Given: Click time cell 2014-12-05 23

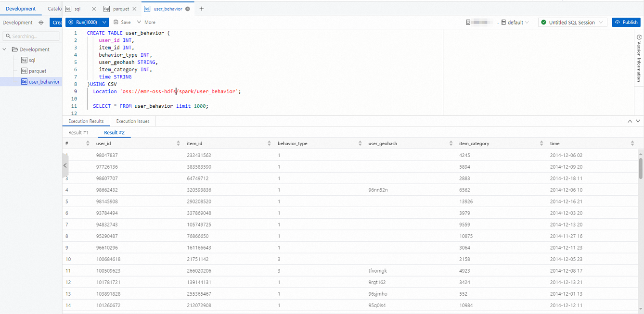Looking at the screenshot, I should (x=566, y=259).
